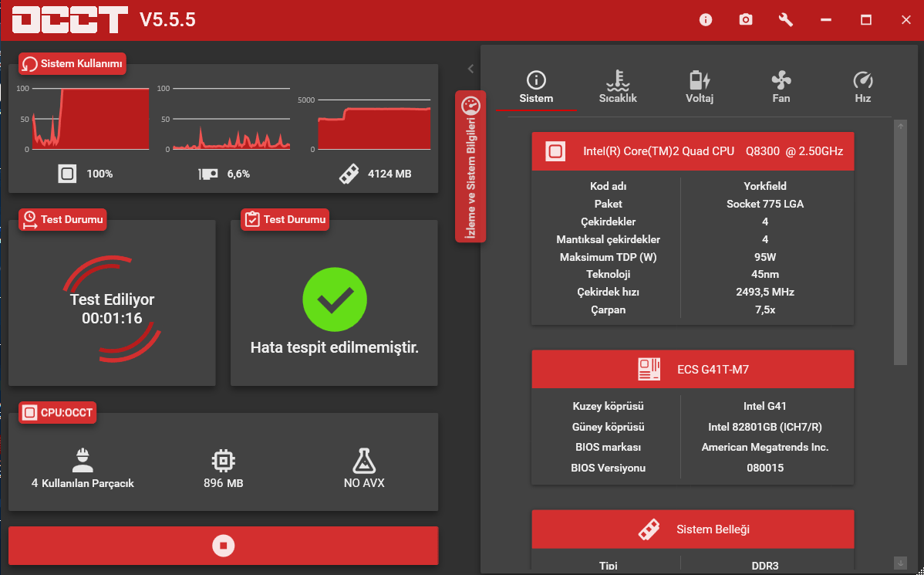Click the Kod adı label

(x=608, y=186)
